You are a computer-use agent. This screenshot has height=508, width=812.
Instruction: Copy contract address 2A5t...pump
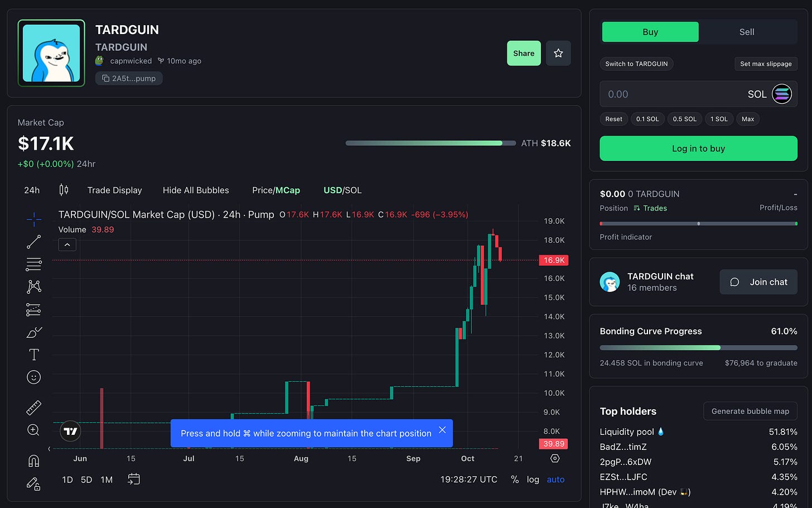[x=129, y=78]
